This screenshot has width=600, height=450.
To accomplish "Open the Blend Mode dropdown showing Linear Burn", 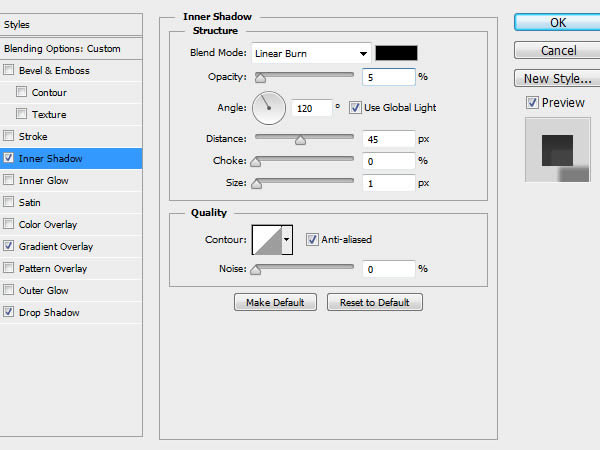I will coord(311,53).
